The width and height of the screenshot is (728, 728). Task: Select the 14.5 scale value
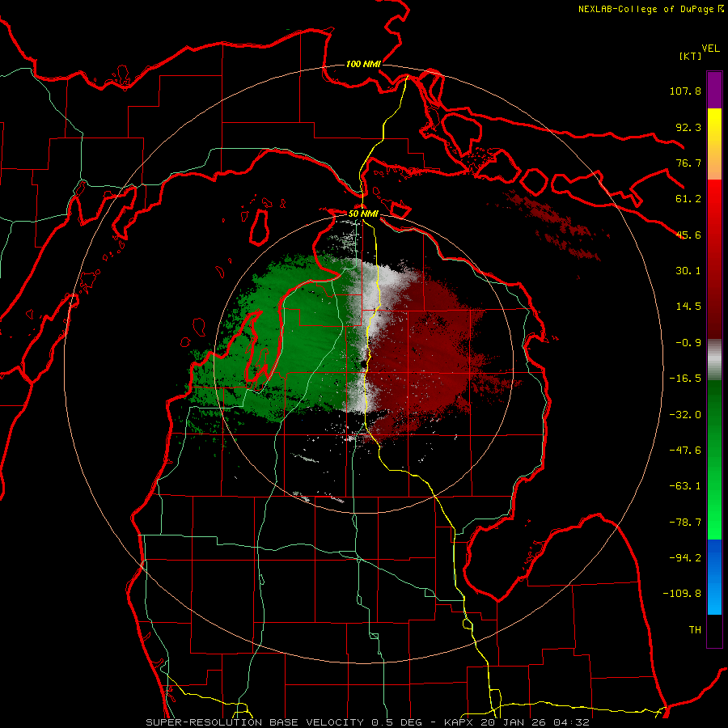coord(688,307)
